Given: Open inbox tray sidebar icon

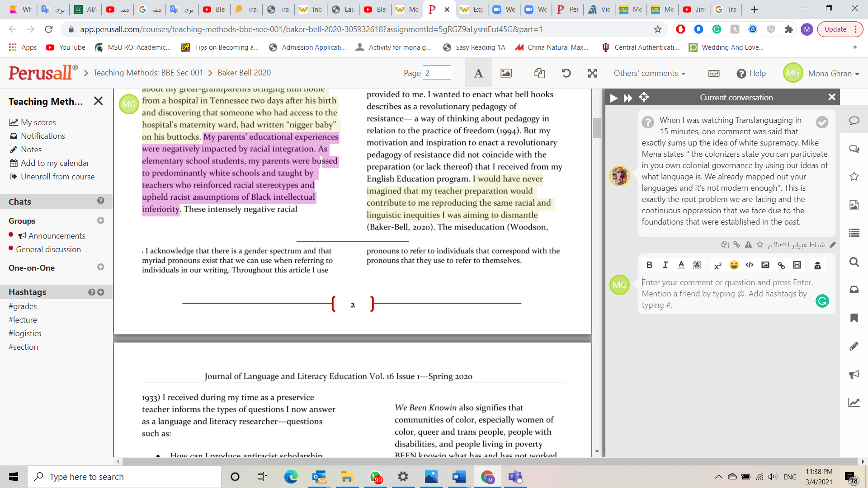Looking at the screenshot, I should [854, 290].
